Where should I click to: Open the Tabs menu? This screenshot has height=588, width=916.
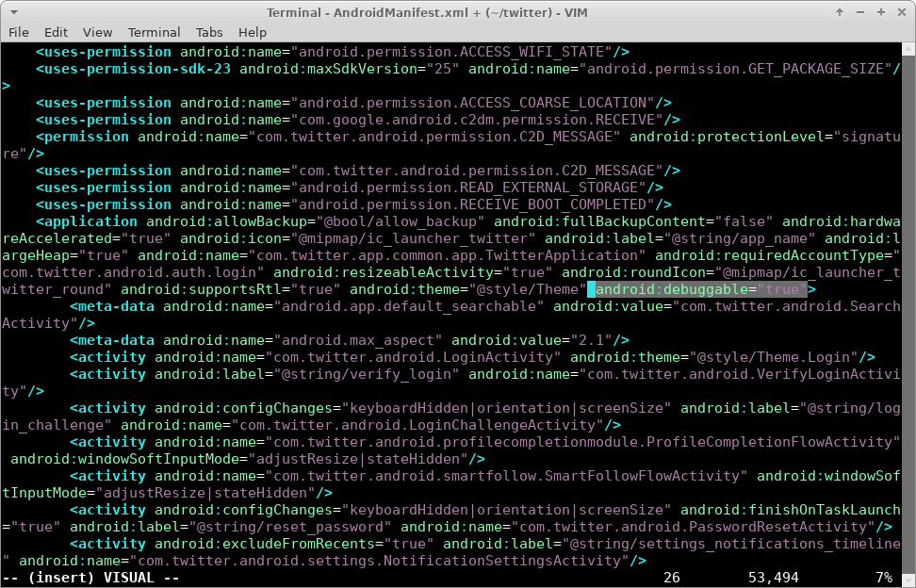[x=209, y=32]
